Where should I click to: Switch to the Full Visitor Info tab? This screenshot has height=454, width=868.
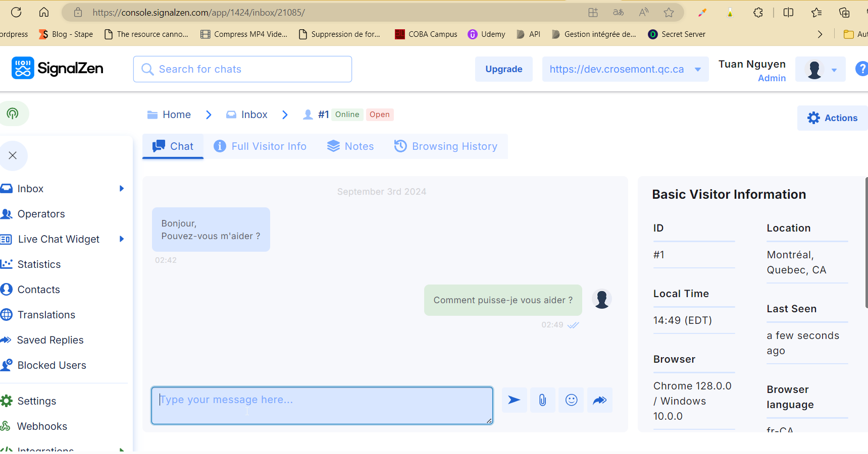(x=260, y=146)
